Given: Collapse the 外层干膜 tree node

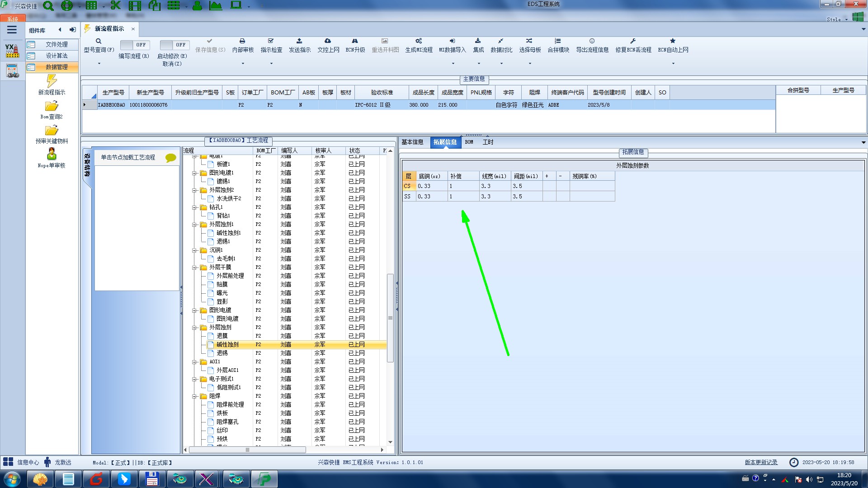Looking at the screenshot, I should [x=194, y=267].
